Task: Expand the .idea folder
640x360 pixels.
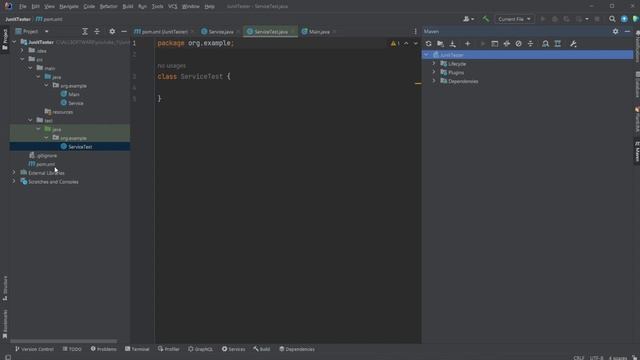Action: tap(22, 51)
